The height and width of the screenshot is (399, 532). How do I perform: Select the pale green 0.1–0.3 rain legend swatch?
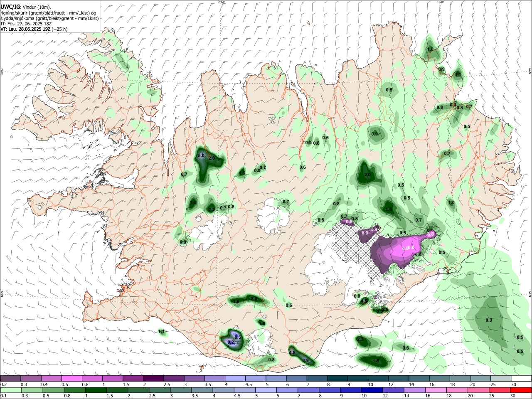(11, 390)
